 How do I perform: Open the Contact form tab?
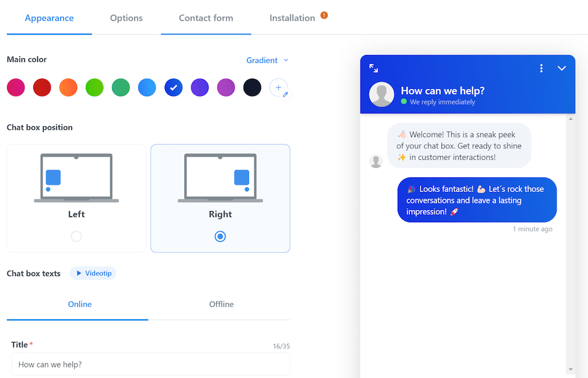click(x=206, y=18)
